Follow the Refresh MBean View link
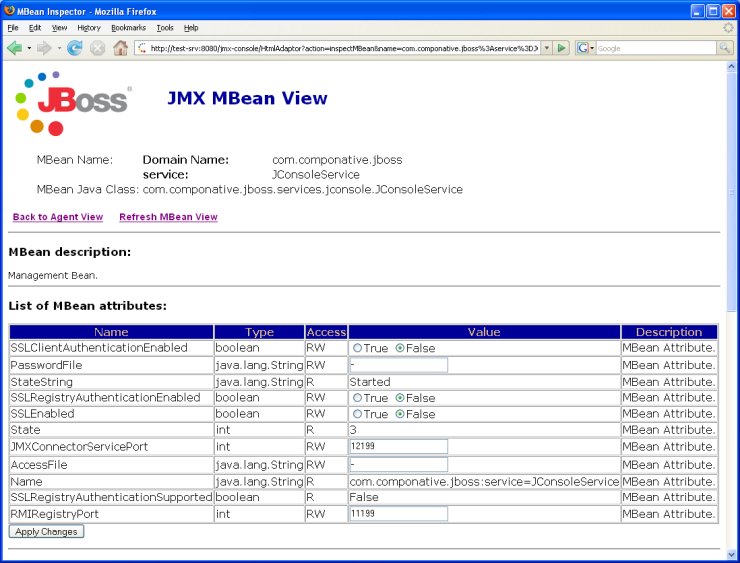 (x=168, y=217)
